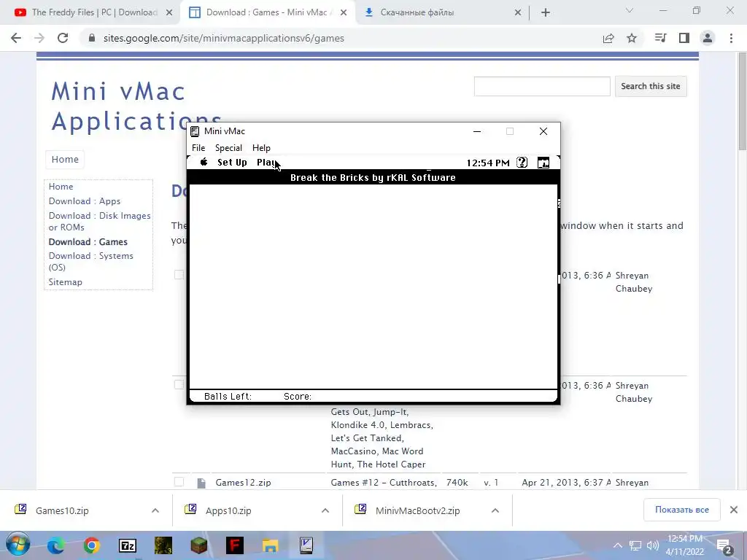This screenshot has width=747, height=560.
Task: Go forward in browser history
Action: [x=39, y=38]
